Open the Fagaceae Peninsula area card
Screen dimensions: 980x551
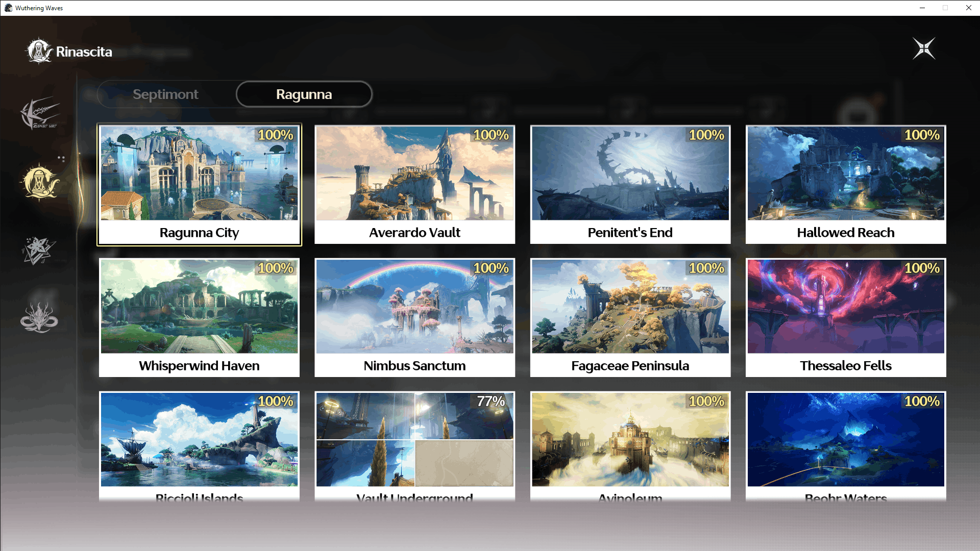pyautogui.click(x=630, y=318)
